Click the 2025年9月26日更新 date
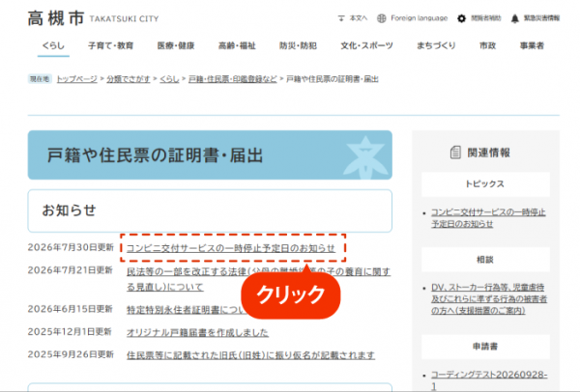Screen dimensions: 580x392 click(x=71, y=354)
